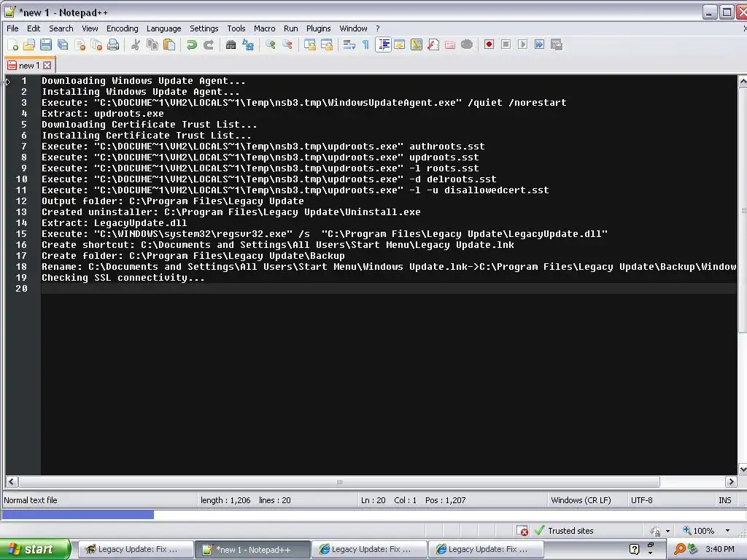
Task: Click the Cut scissors icon
Action: [136, 44]
